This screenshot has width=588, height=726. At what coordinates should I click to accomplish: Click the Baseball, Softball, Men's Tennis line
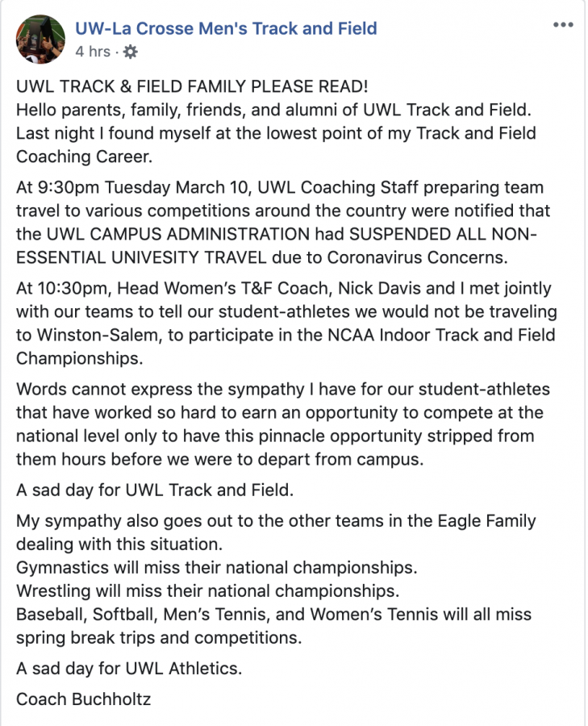[273, 615]
